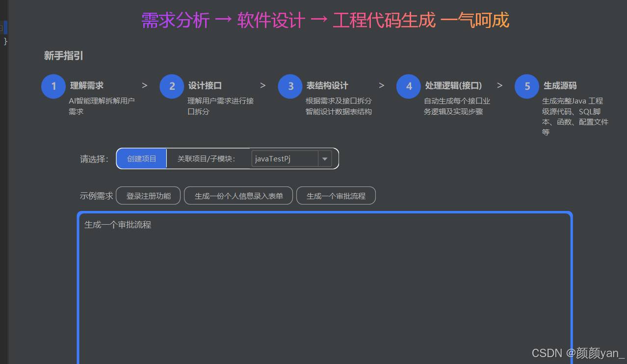Open the javaTestPj project dropdown arrow
627x364 pixels.
(x=325, y=158)
